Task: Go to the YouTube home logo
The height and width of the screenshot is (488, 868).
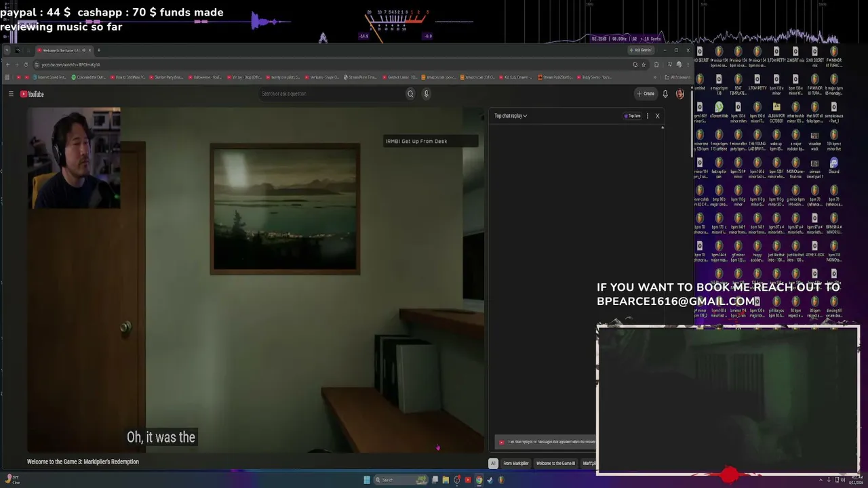Action: coord(32,94)
